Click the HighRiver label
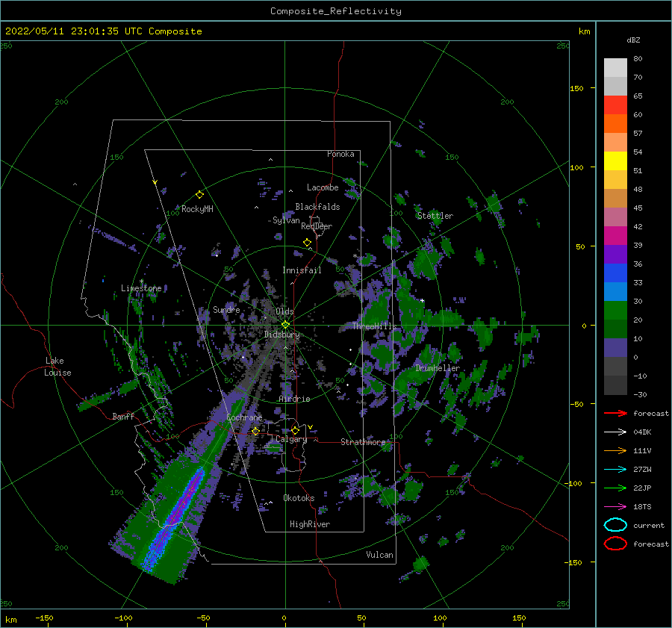The height and width of the screenshot is (628, 672). (310, 524)
